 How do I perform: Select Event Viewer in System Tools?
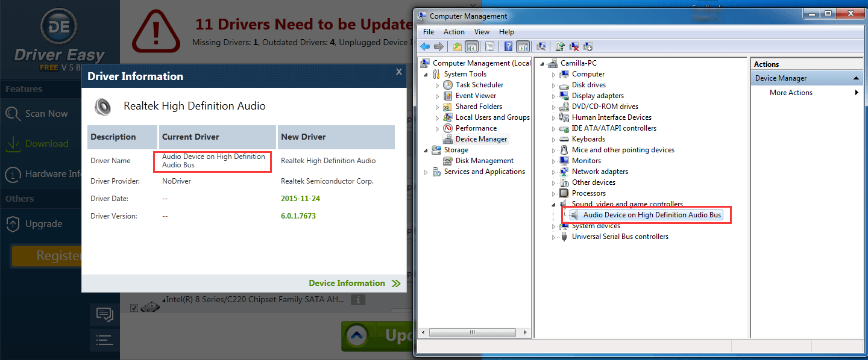[476, 96]
